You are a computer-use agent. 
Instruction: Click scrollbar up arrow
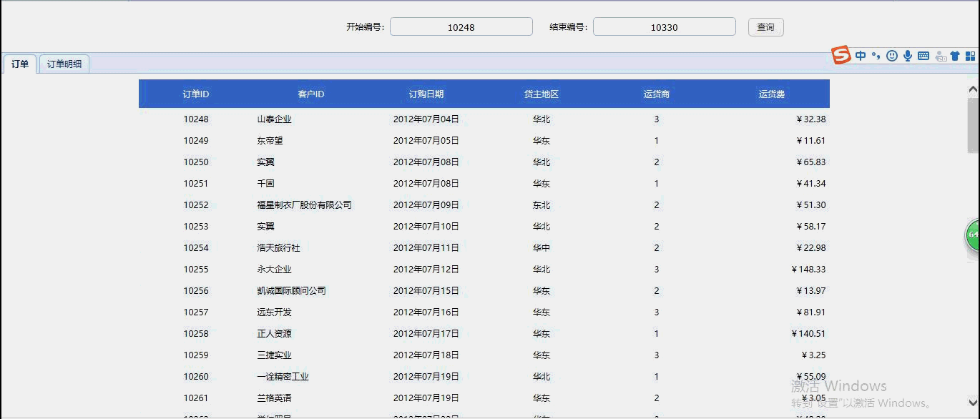click(x=973, y=89)
